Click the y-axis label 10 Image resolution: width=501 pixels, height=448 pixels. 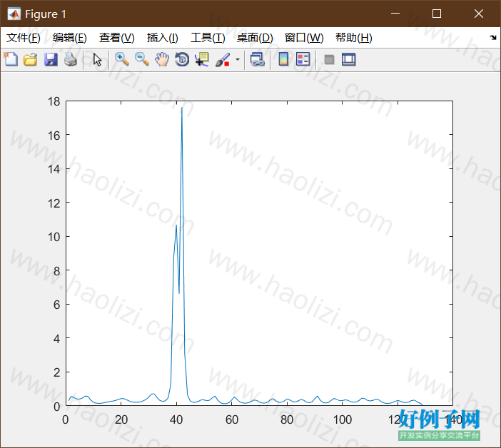[54, 237]
